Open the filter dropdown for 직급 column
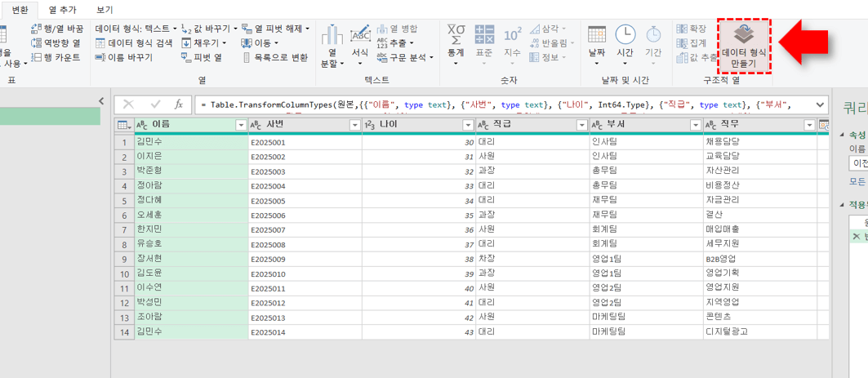This screenshot has height=378, width=868. tap(581, 125)
